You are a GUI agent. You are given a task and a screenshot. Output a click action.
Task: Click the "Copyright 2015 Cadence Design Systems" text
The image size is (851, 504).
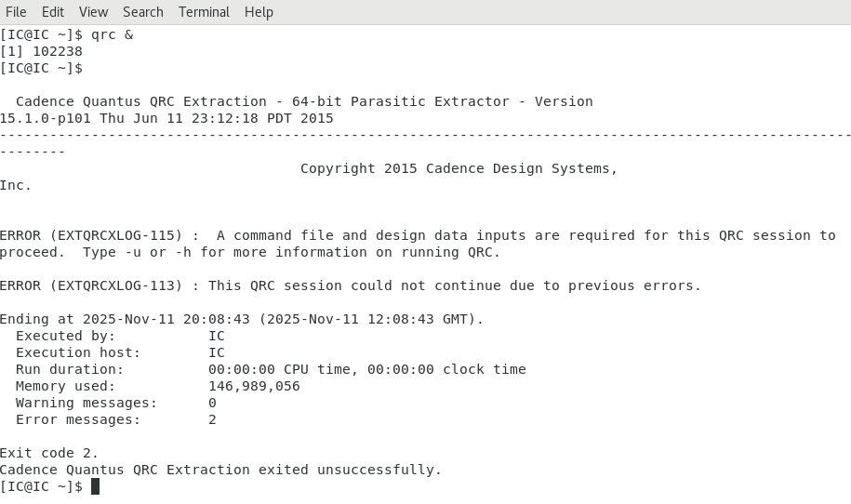click(x=459, y=168)
